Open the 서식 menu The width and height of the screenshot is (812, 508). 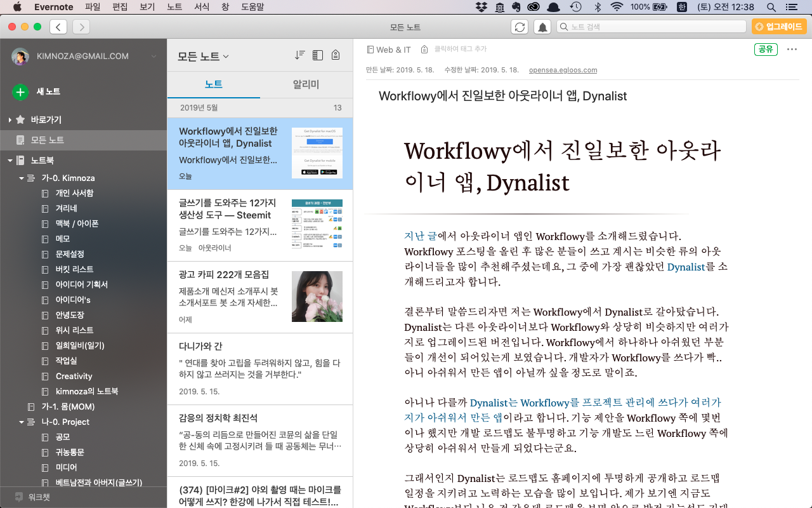point(202,7)
